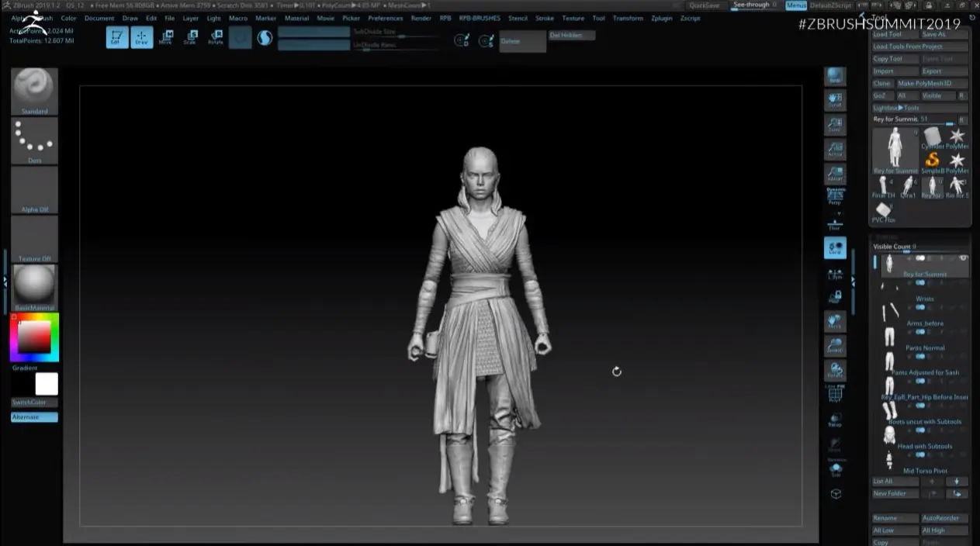This screenshot has width=980, height=546.
Task: Open the Stroke menu
Action: coord(545,18)
